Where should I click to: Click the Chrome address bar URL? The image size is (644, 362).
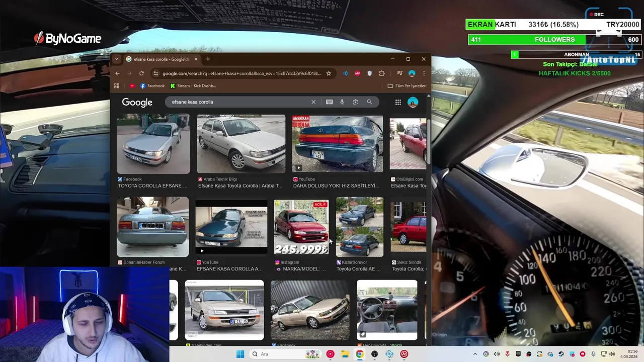click(242, 73)
